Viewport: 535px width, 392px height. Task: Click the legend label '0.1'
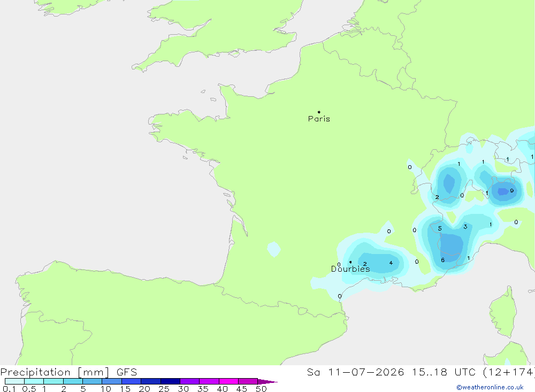(x=9, y=389)
